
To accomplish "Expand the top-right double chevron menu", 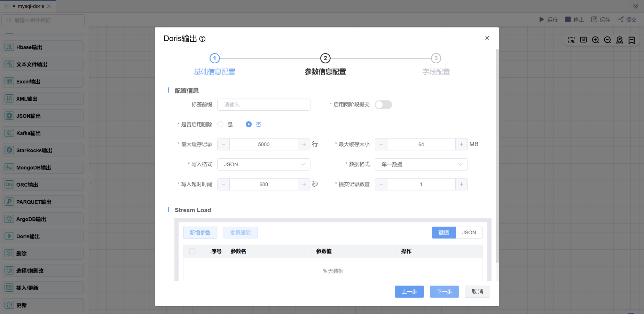I will click(x=636, y=6).
